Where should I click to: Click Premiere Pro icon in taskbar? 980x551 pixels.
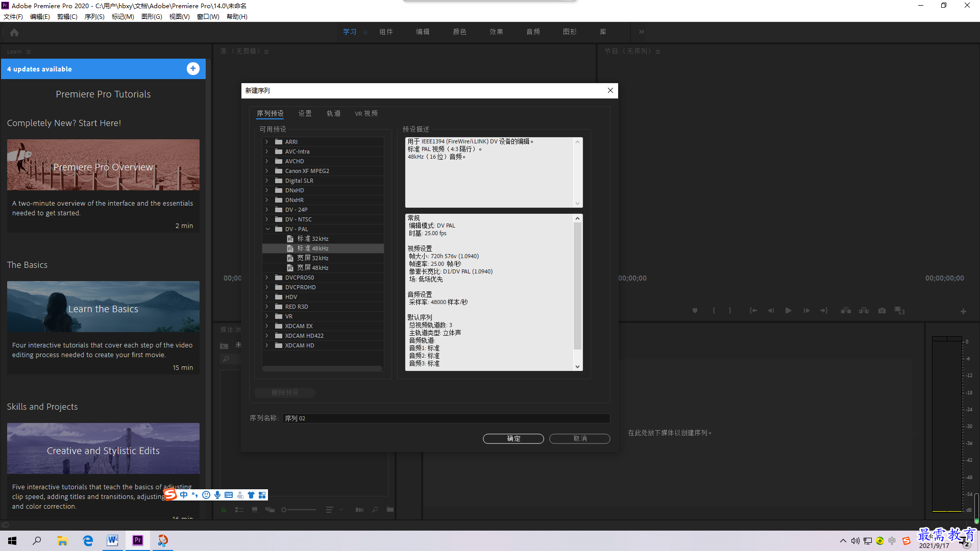point(138,540)
